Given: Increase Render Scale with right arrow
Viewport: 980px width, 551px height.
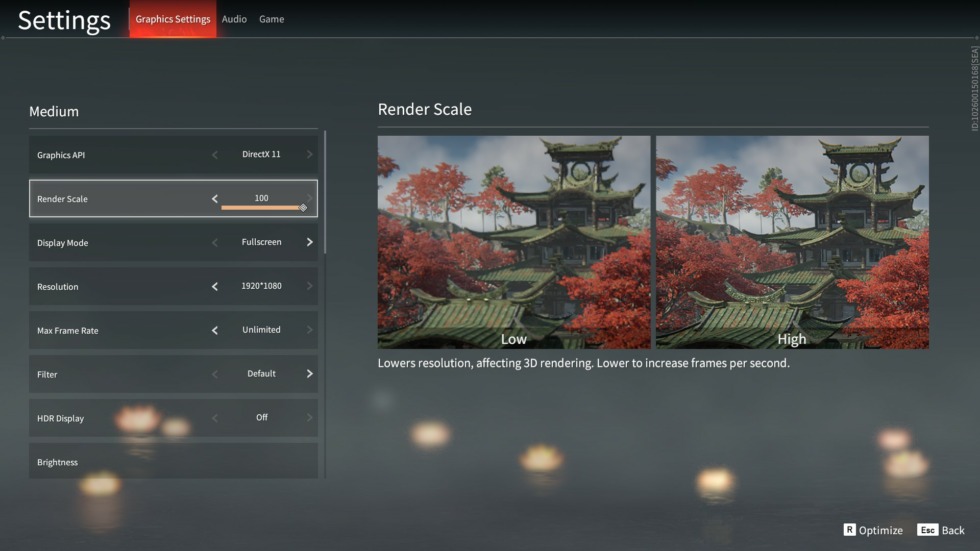Looking at the screenshot, I should (x=309, y=198).
